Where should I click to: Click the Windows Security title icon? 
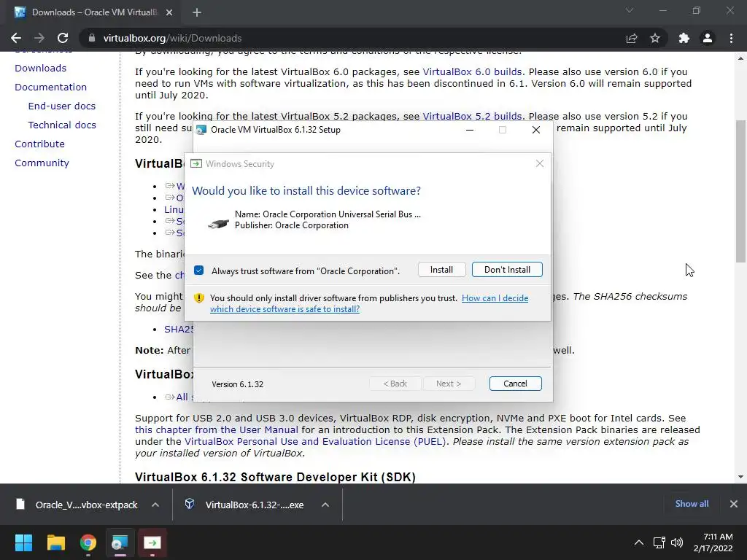point(196,164)
